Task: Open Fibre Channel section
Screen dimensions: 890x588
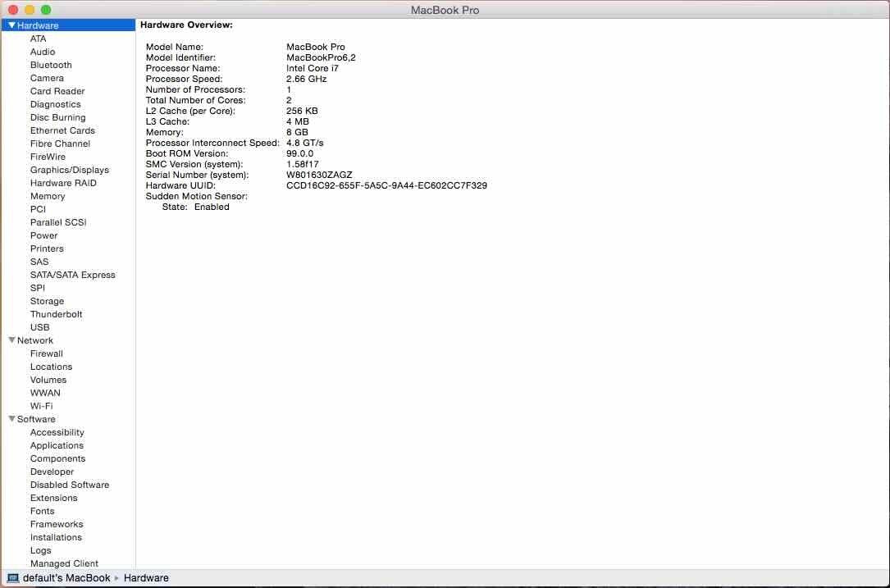Action: [x=60, y=144]
